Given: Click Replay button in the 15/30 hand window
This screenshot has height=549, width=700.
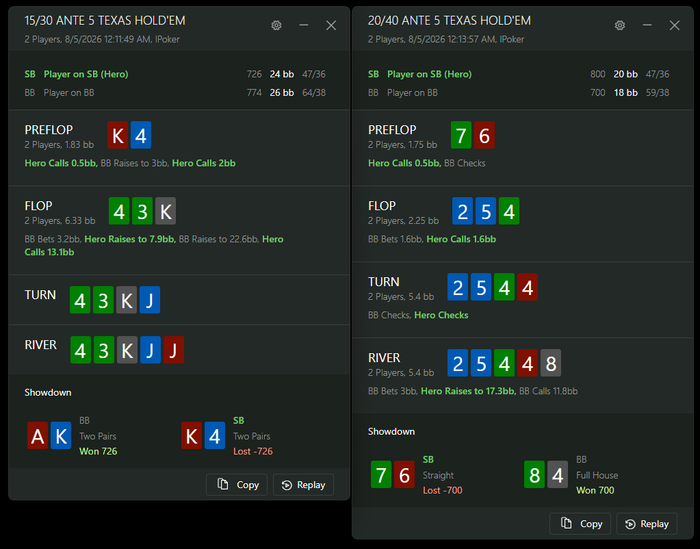Looking at the screenshot, I should point(304,485).
